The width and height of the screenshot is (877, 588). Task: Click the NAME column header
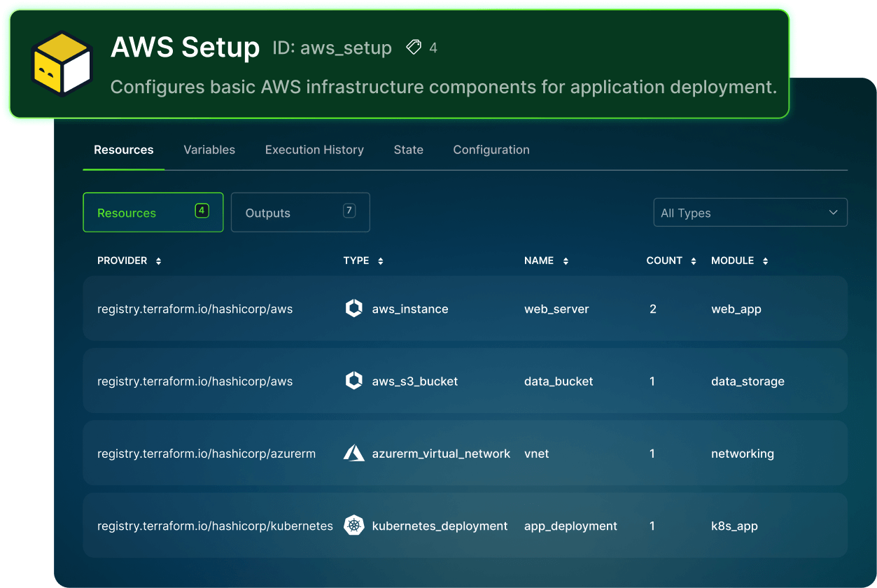(539, 260)
